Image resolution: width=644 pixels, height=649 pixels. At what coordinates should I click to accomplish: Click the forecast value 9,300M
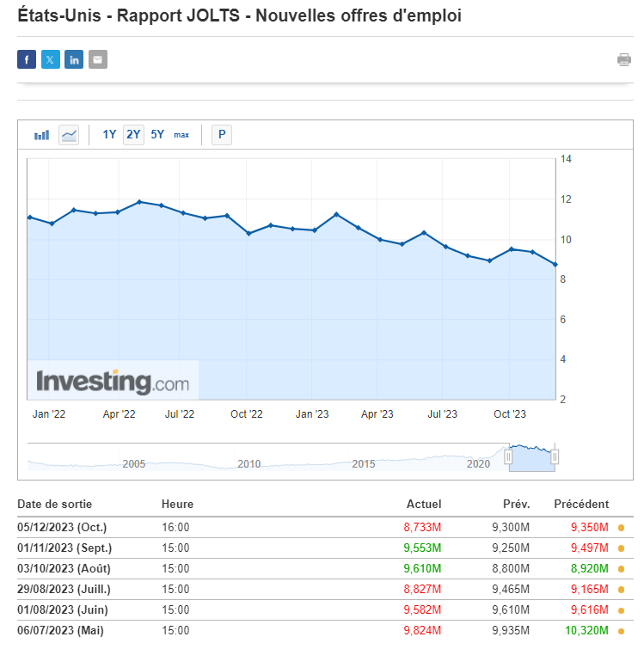(511, 527)
